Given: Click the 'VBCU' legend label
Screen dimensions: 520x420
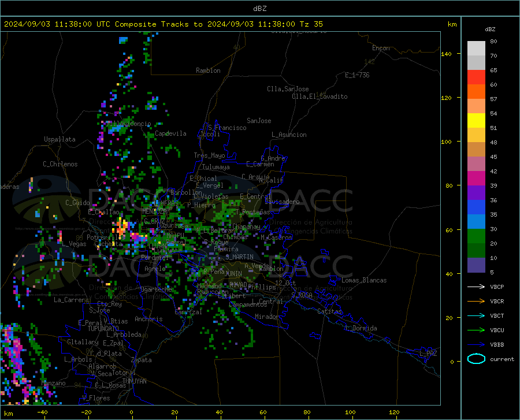Looking at the screenshot, I should tap(497, 330).
